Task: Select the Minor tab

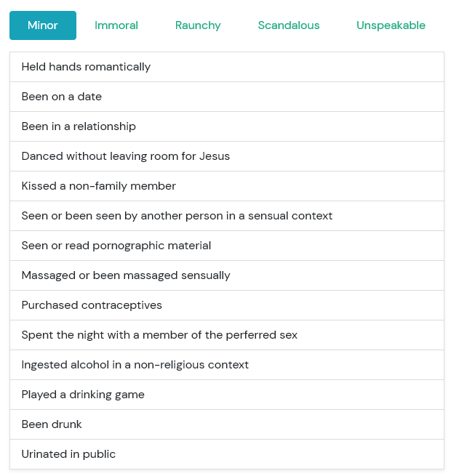Action: coord(43,25)
